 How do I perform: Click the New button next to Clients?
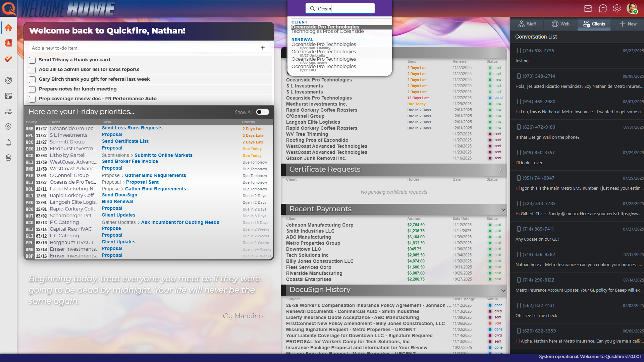[628, 24]
